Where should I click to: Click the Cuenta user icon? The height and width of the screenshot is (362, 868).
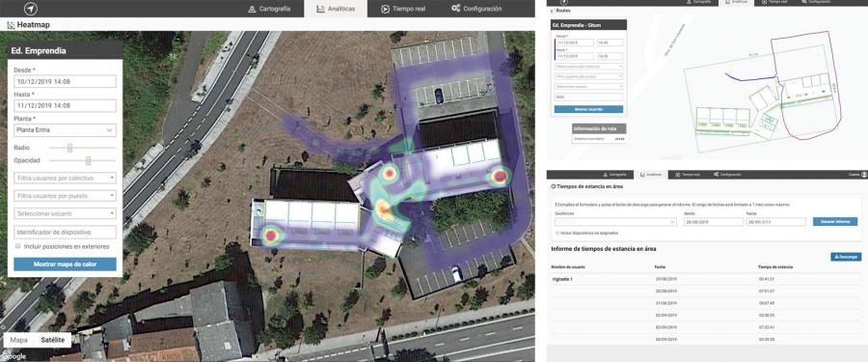pyautogui.click(x=863, y=175)
